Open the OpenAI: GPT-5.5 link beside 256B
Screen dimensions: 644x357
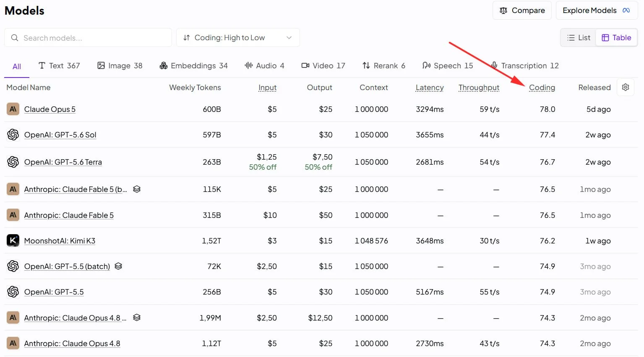[x=54, y=292]
